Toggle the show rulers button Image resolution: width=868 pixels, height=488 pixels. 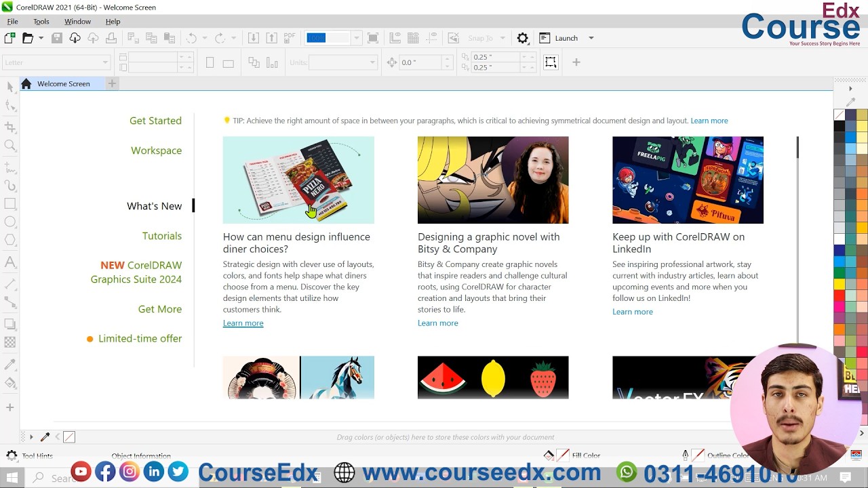[395, 38]
